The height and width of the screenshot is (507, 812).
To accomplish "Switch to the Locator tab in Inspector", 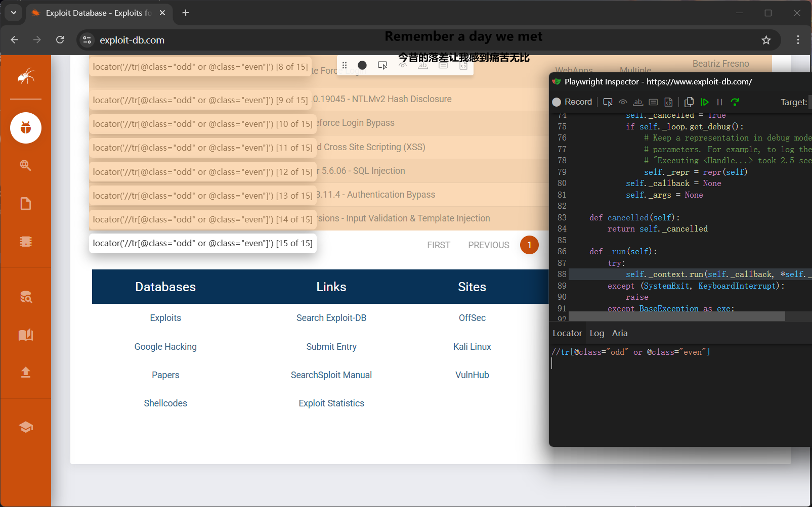I will click(567, 333).
